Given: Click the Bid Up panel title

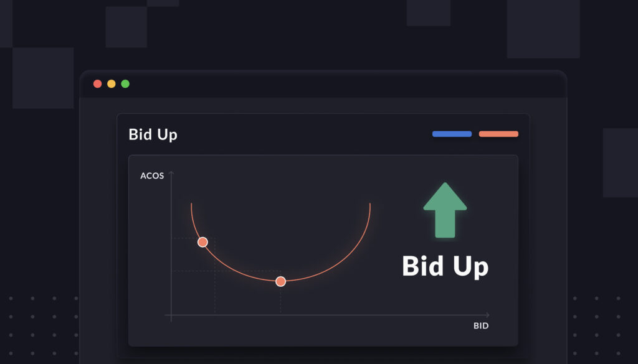Looking at the screenshot, I should (153, 134).
